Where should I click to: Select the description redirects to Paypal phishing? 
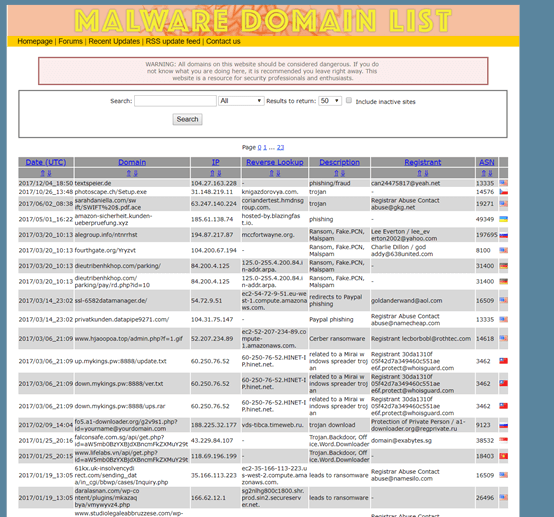[x=336, y=300]
